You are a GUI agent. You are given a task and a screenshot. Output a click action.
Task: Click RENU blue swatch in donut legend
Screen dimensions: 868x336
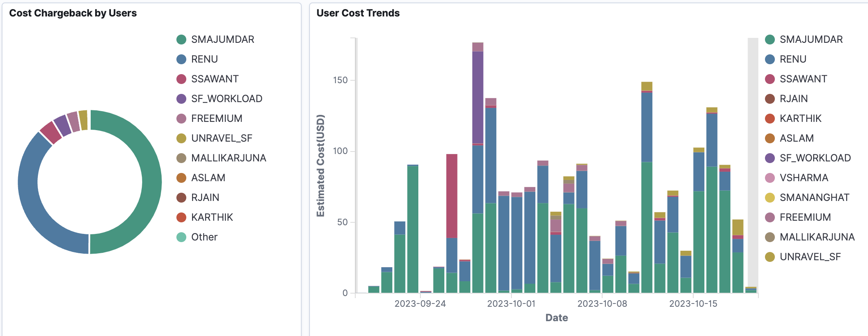(181, 59)
